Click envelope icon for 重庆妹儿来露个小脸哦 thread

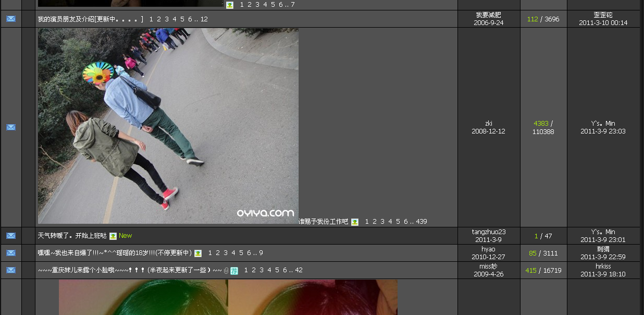pyautogui.click(x=10, y=270)
